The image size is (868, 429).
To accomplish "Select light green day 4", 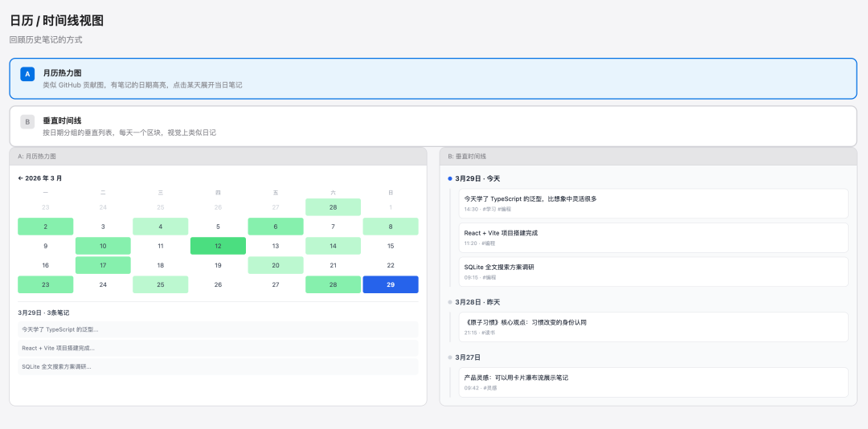I will coord(161,227).
